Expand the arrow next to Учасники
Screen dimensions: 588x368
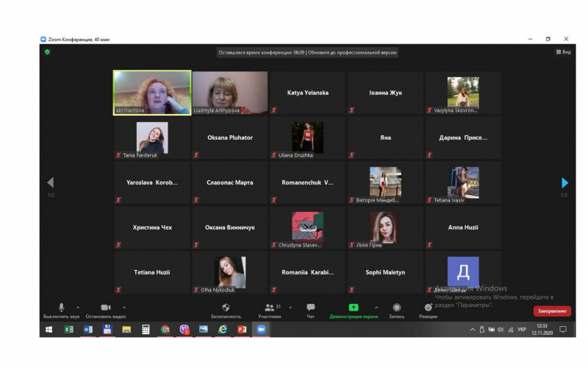290,307
